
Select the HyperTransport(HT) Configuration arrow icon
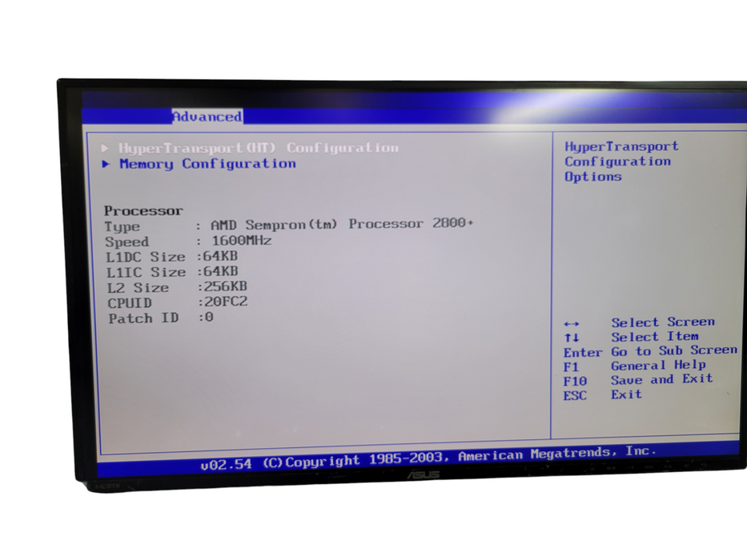(106, 147)
